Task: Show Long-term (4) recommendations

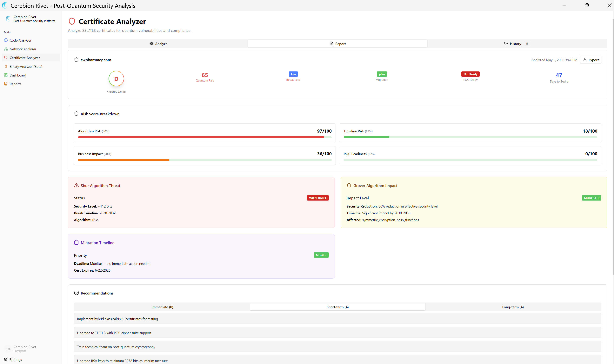Action: [x=513, y=307]
